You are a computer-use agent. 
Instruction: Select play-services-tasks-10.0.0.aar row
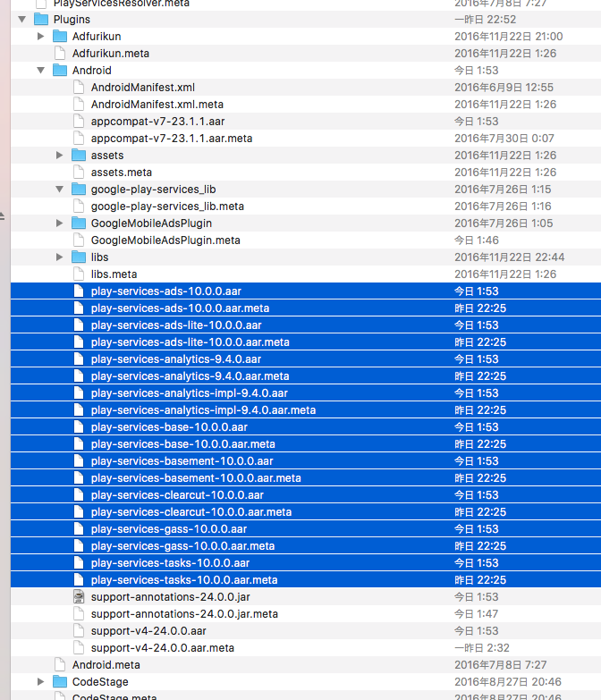pos(306,562)
